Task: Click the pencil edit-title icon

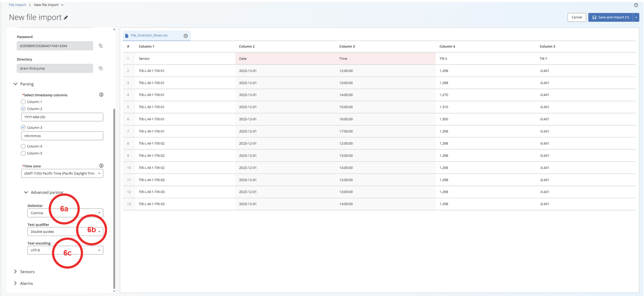Action: pos(66,18)
